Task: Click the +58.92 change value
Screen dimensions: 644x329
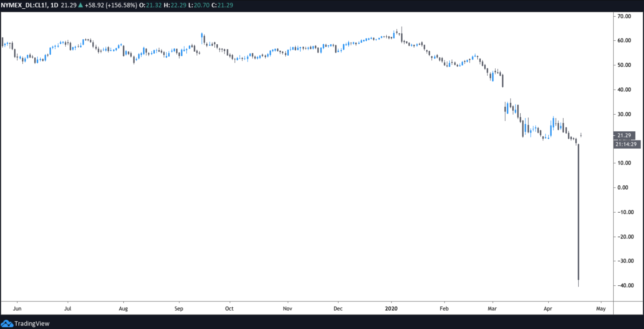Action: (94, 5)
